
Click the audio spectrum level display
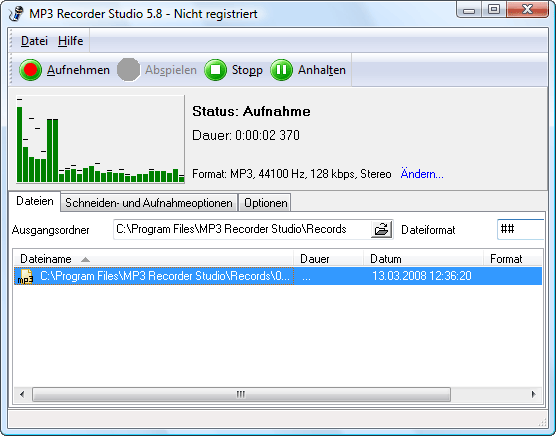100,139
